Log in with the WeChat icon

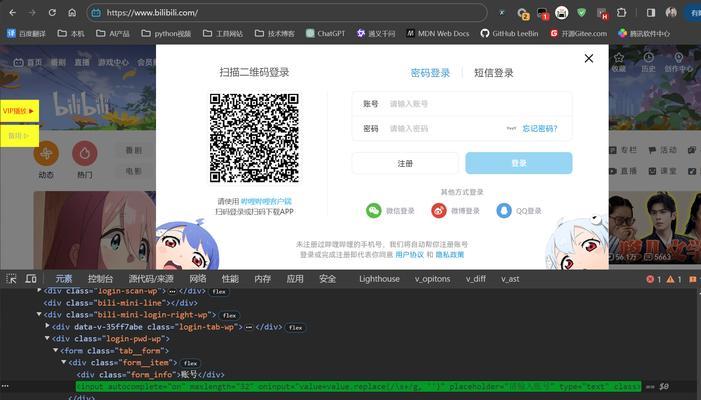373,211
